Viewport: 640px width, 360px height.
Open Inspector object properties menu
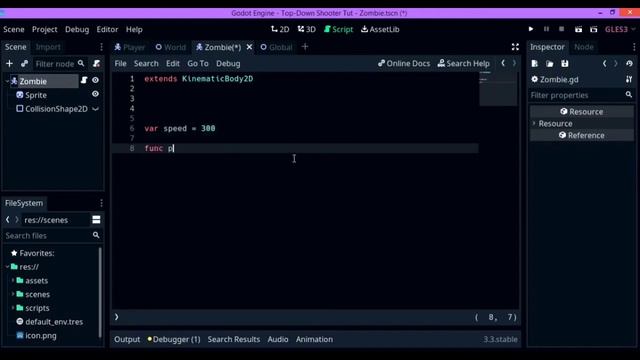[x=629, y=80]
